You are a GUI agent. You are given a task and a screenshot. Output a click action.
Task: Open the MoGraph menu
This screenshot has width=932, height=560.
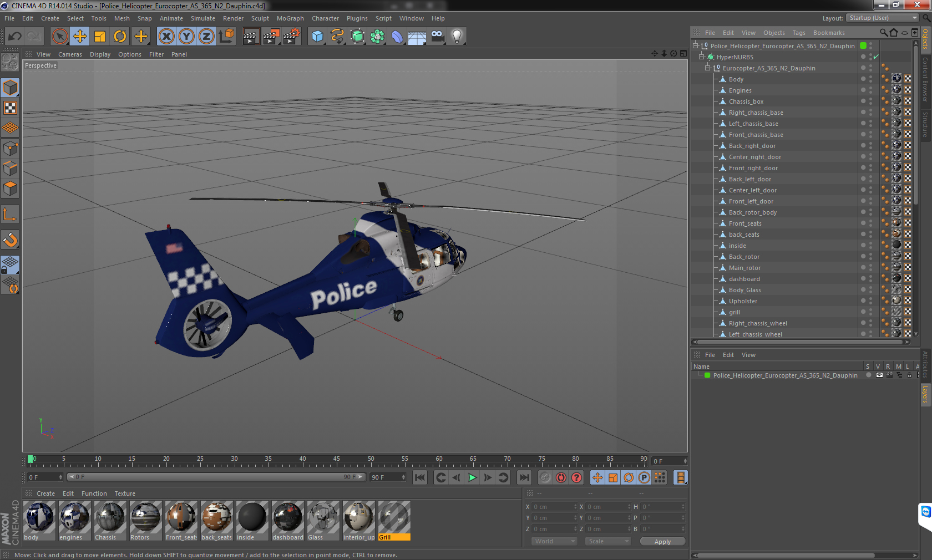point(290,18)
